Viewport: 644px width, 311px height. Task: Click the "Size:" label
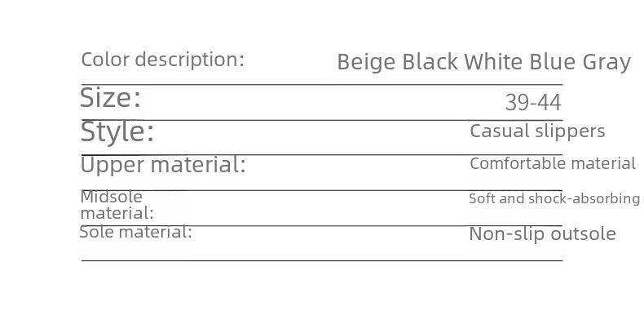[x=110, y=98]
